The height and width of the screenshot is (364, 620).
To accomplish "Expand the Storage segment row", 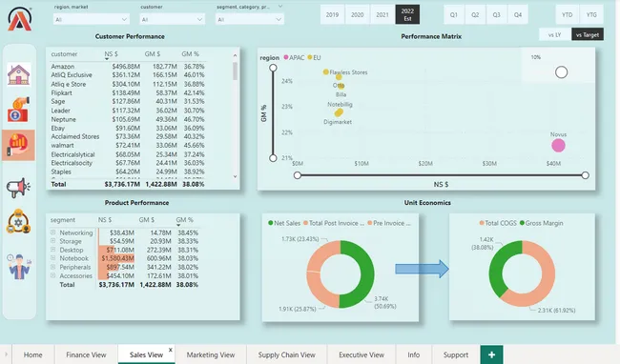I will click(x=53, y=241).
